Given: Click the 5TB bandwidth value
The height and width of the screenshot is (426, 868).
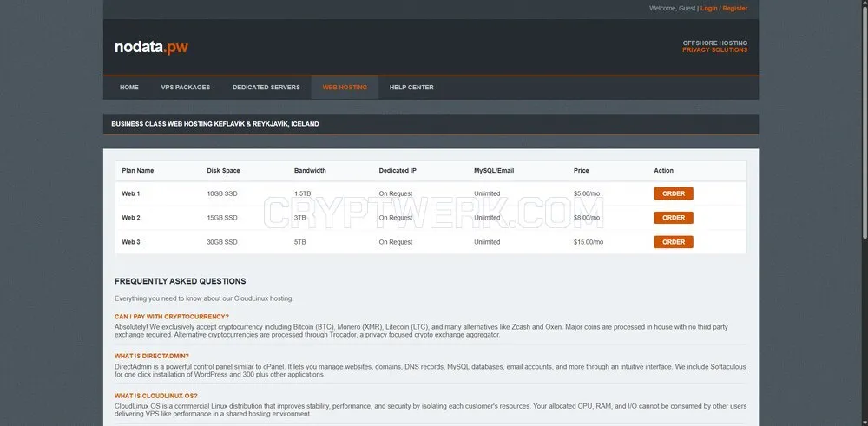Looking at the screenshot, I should (x=299, y=242).
